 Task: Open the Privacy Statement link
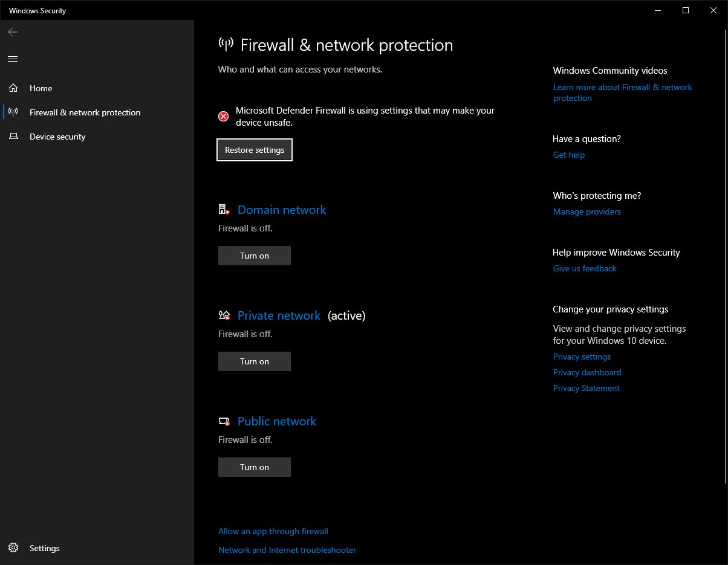(587, 388)
